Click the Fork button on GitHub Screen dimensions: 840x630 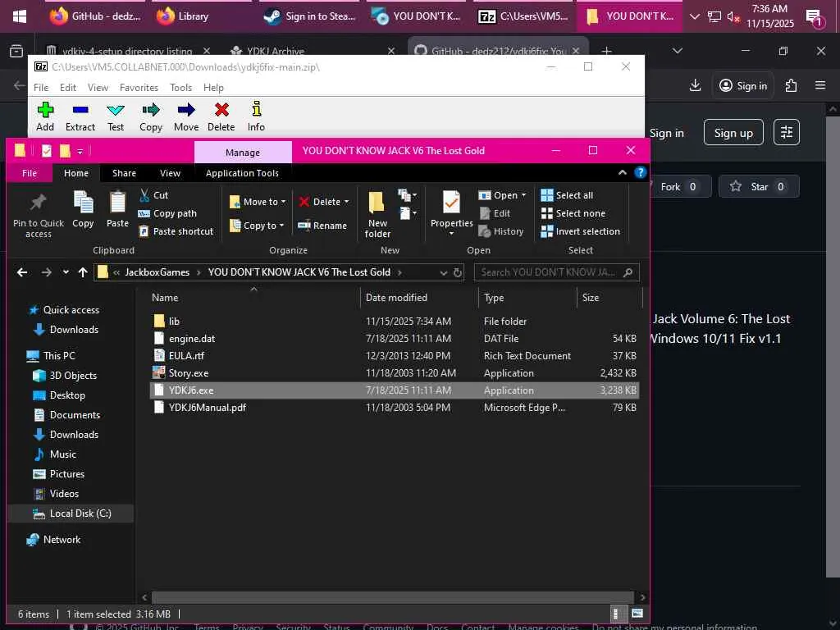pyautogui.click(x=678, y=186)
